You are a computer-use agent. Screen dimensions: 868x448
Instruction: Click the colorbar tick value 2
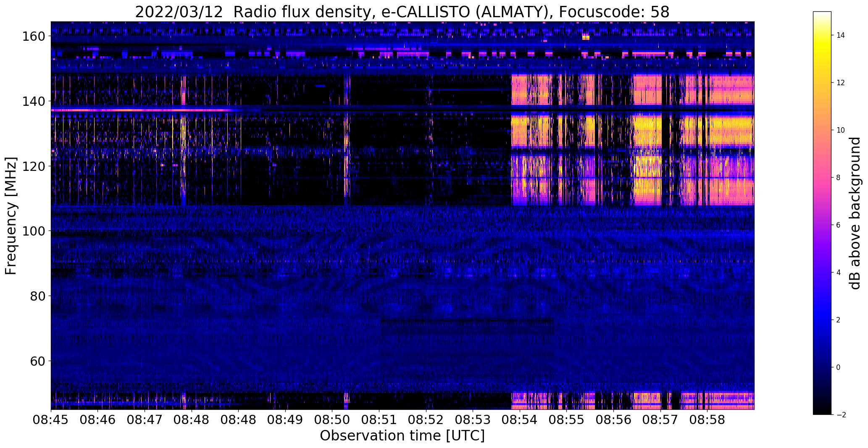point(839,320)
